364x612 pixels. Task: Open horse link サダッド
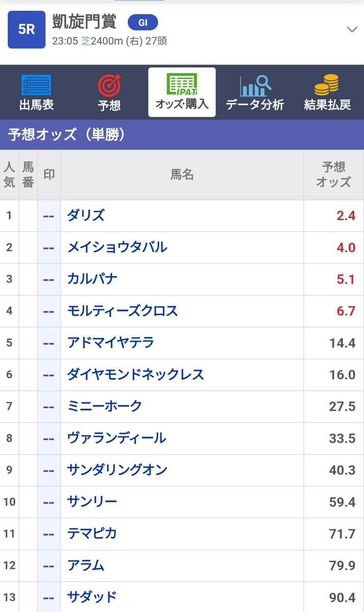(92, 597)
